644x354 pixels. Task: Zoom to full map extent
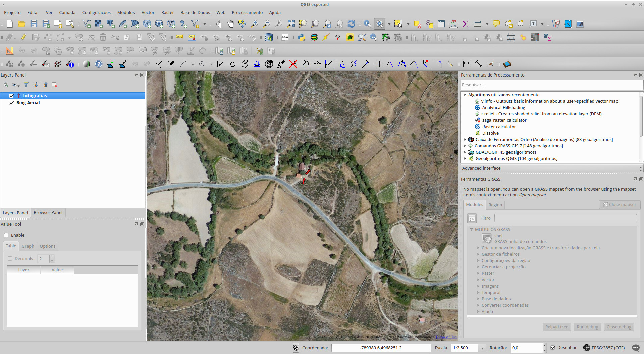tap(291, 24)
